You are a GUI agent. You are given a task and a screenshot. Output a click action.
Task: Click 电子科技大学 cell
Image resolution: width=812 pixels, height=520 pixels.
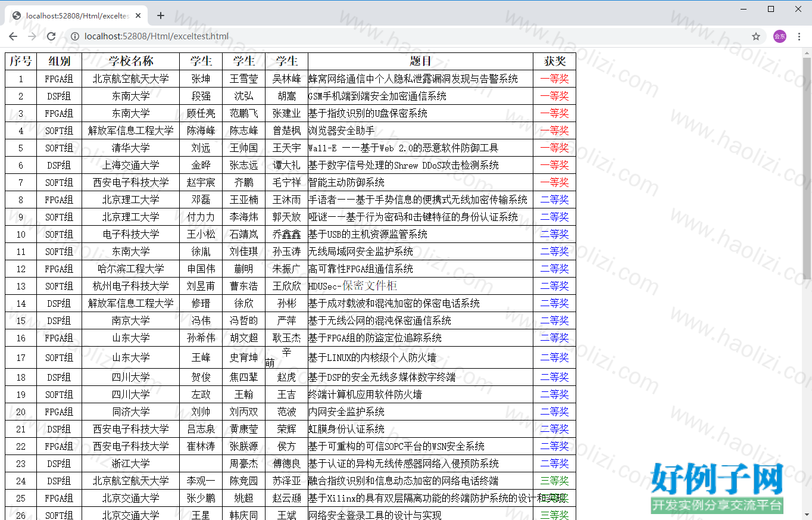tap(131, 234)
